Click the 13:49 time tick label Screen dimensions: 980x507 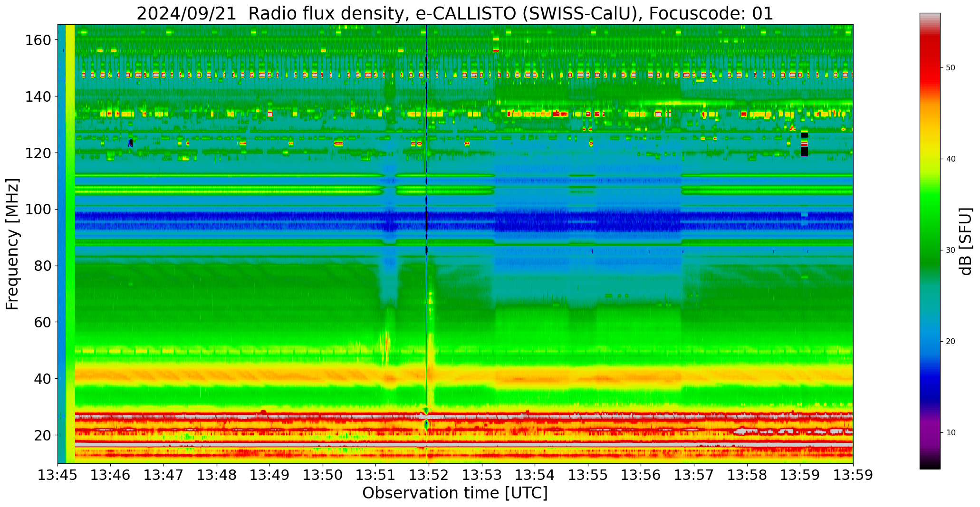[270, 475]
